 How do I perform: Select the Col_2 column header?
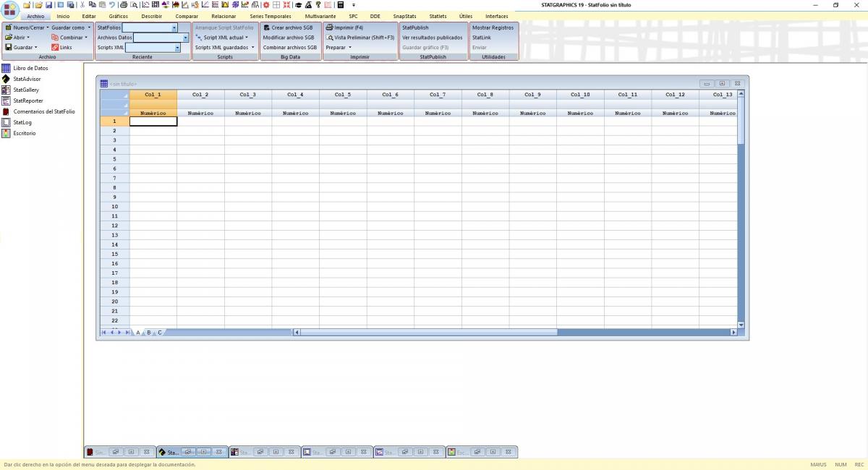point(200,95)
